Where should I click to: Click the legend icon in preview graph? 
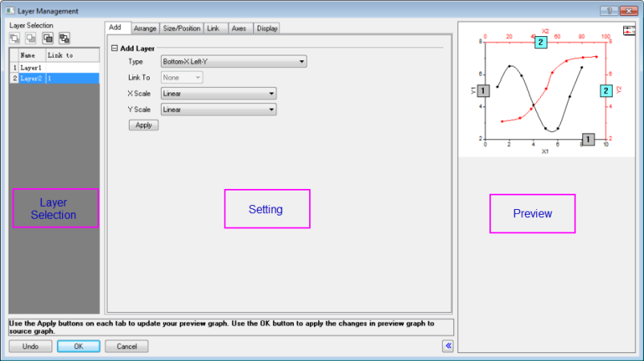(630, 31)
